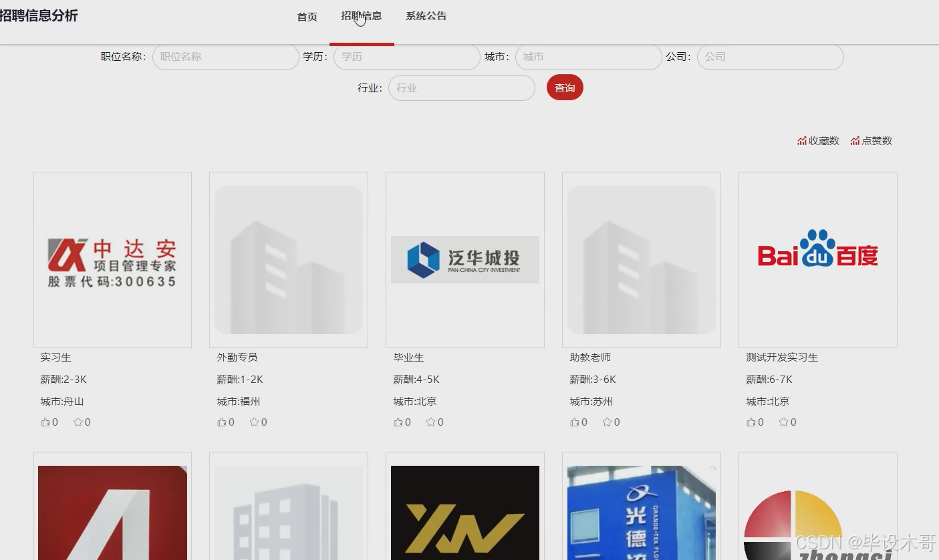The image size is (939, 560).
Task: Click the thumbs-up icon under 实习生
Action: point(45,422)
